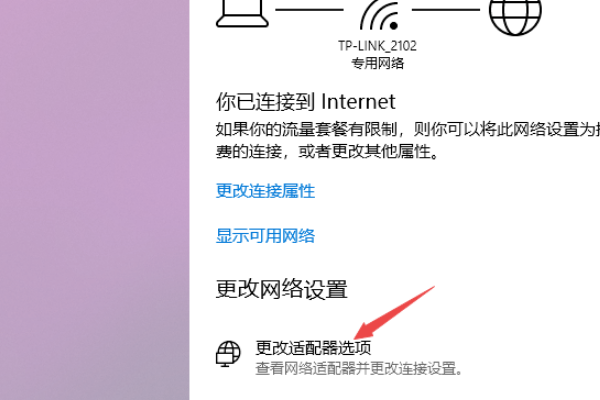Click the text line 费的连接，或者更改其他属性
The width and height of the screenshot is (600, 400).
pyautogui.click(x=327, y=152)
